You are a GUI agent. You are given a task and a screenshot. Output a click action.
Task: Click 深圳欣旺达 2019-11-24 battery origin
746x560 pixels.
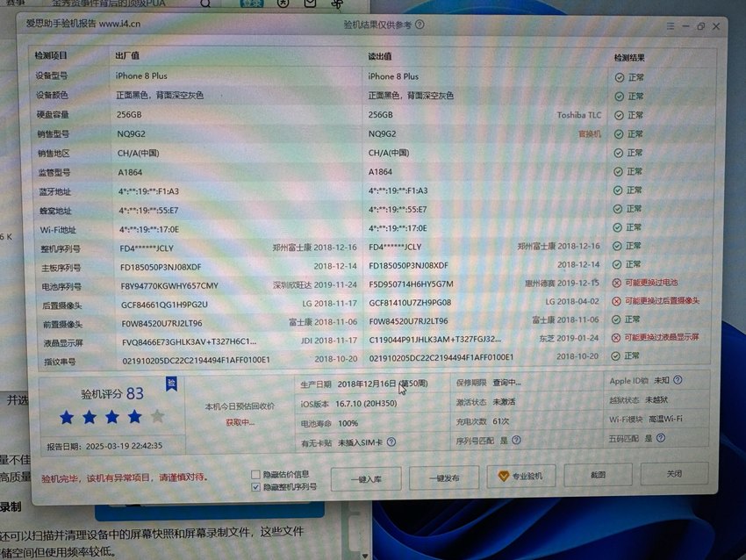click(x=315, y=285)
